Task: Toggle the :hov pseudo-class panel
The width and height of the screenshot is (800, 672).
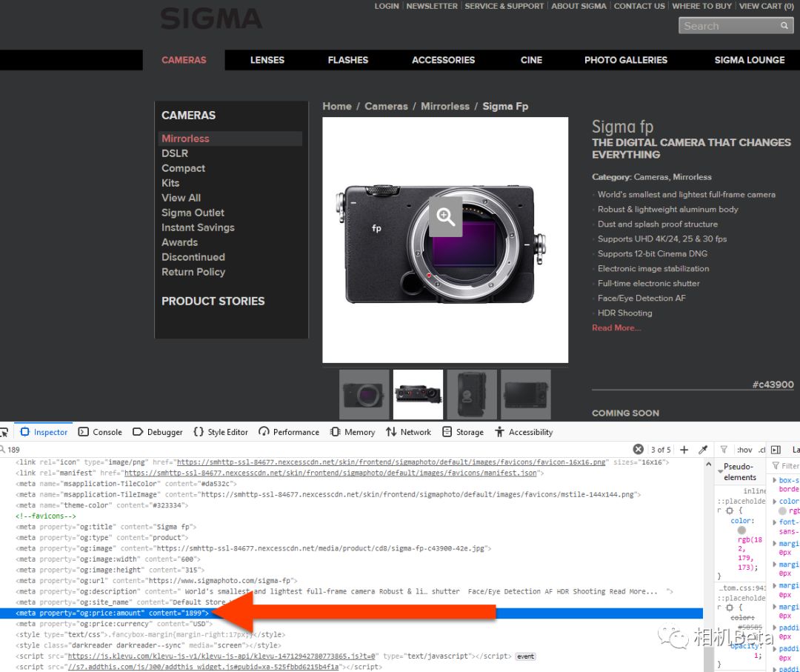Action: click(744, 450)
